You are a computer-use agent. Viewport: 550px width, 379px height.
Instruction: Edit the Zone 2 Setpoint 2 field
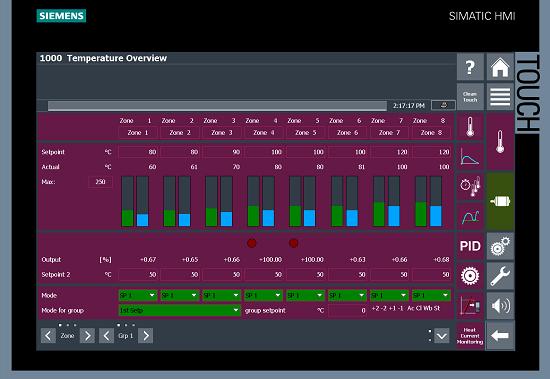pyautogui.click(x=180, y=274)
